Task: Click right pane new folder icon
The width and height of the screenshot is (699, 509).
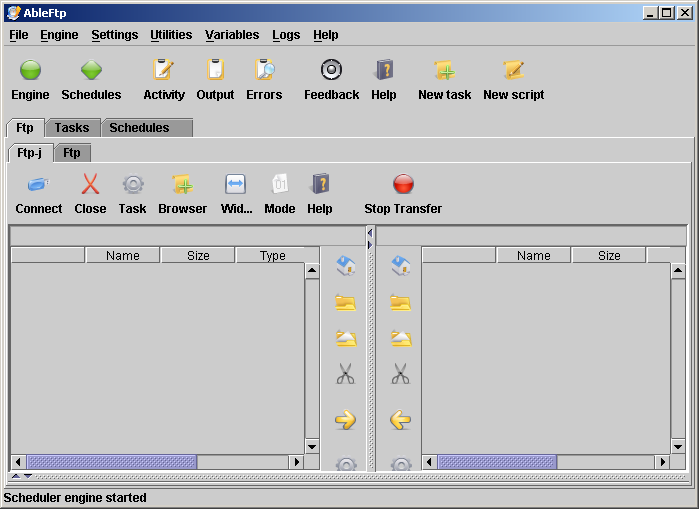Action: tap(400, 303)
